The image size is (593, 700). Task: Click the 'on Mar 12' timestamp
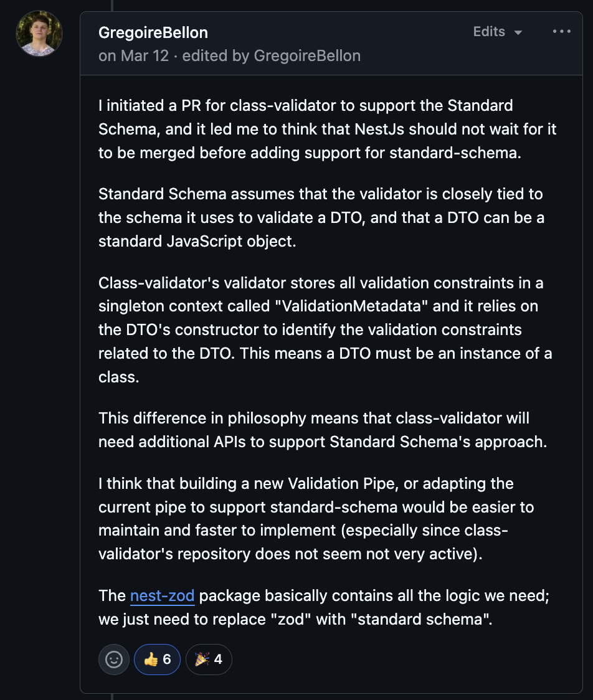coord(133,56)
